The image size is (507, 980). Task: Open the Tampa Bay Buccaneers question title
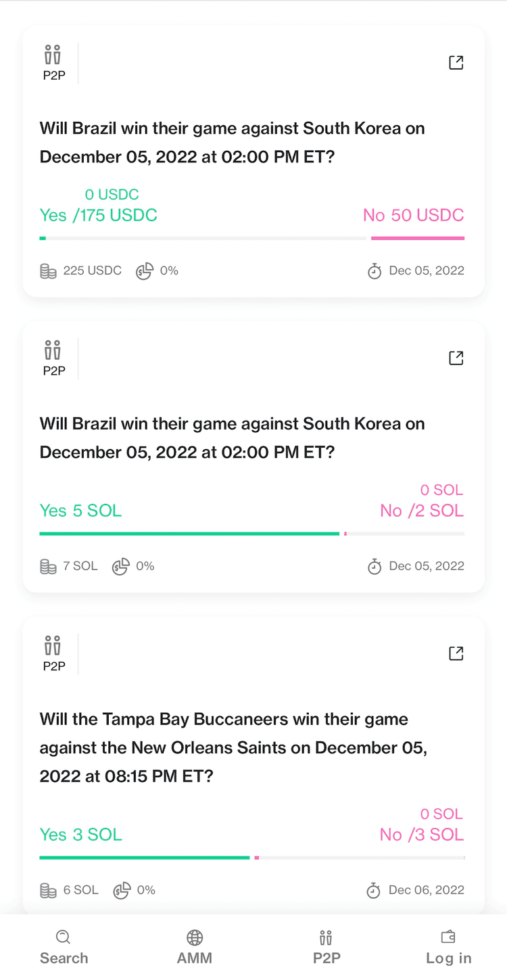tap(233, 747)
